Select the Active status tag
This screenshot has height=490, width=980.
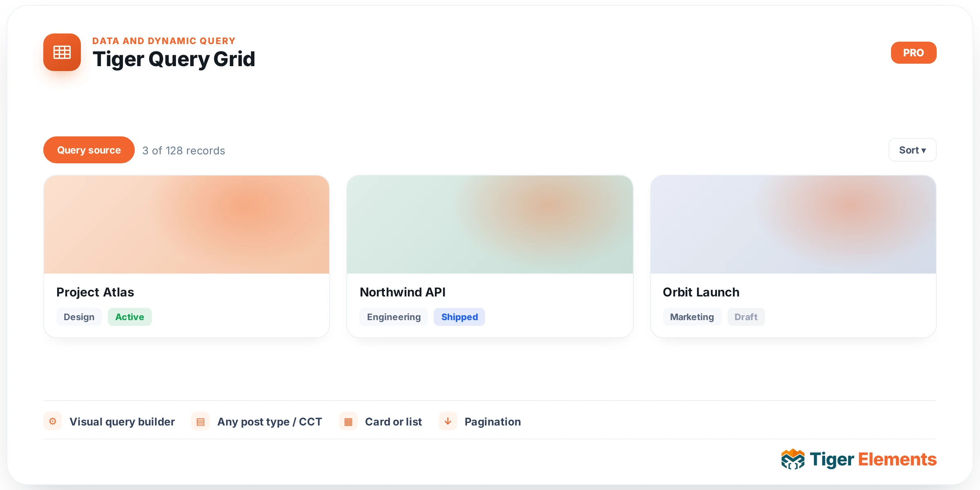pyautogui.click(x=130, y=317)
